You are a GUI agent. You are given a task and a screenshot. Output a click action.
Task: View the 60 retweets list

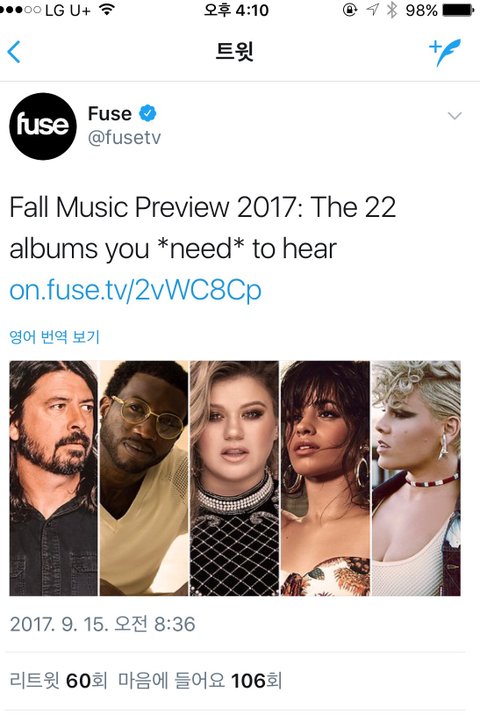(58, 681)
